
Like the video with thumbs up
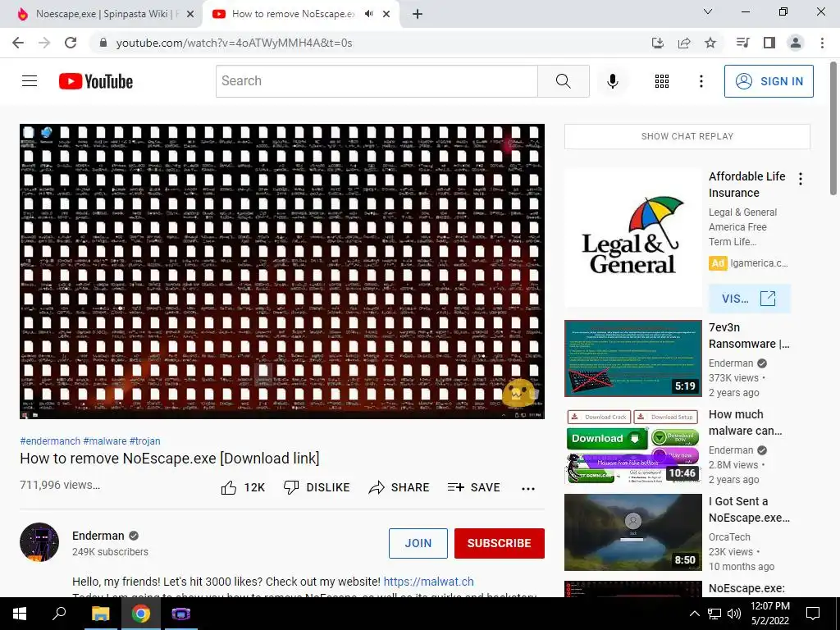tap(243, 487)
